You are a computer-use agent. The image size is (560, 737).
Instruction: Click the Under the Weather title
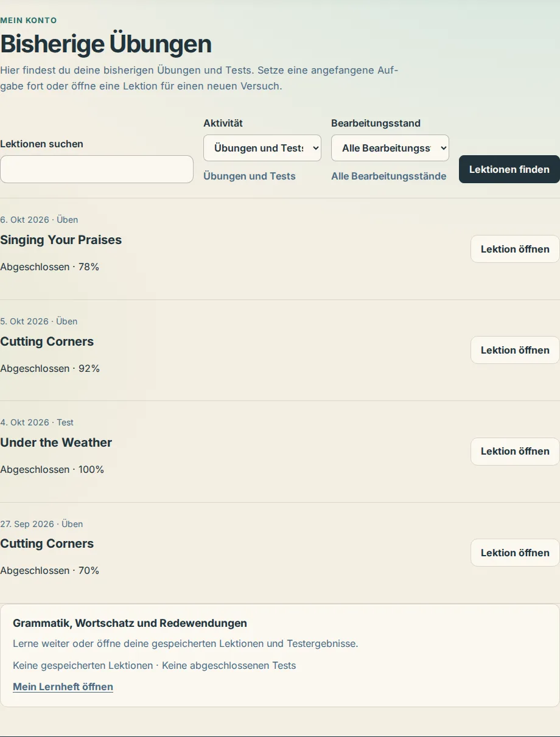[x=56, y=442]
